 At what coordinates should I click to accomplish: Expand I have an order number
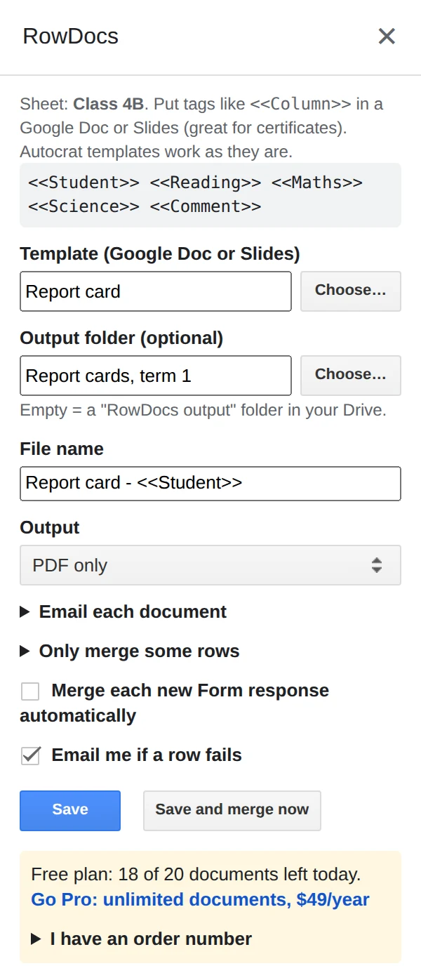(x=142, y=939)
